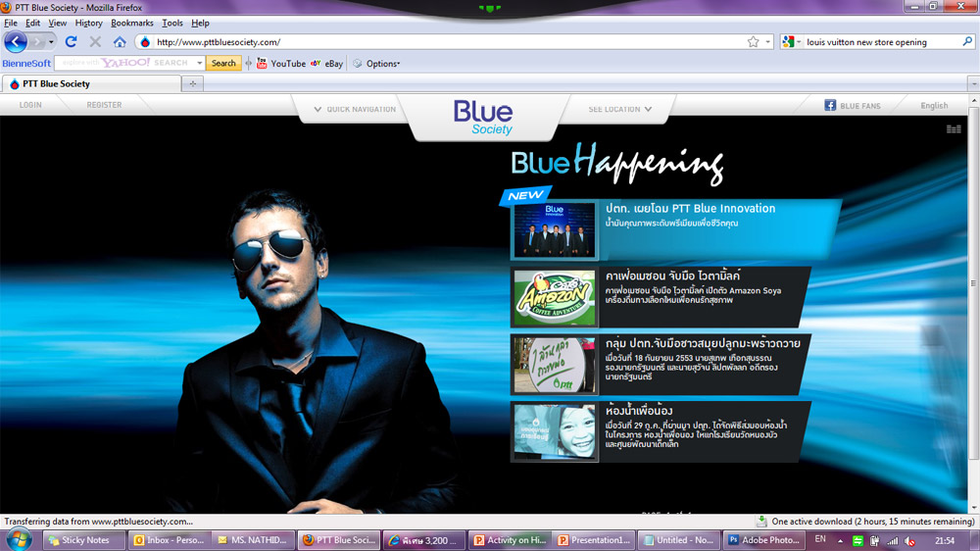Switch language via the English link
This screenshot has width=980, height=551.
point(934,106)
